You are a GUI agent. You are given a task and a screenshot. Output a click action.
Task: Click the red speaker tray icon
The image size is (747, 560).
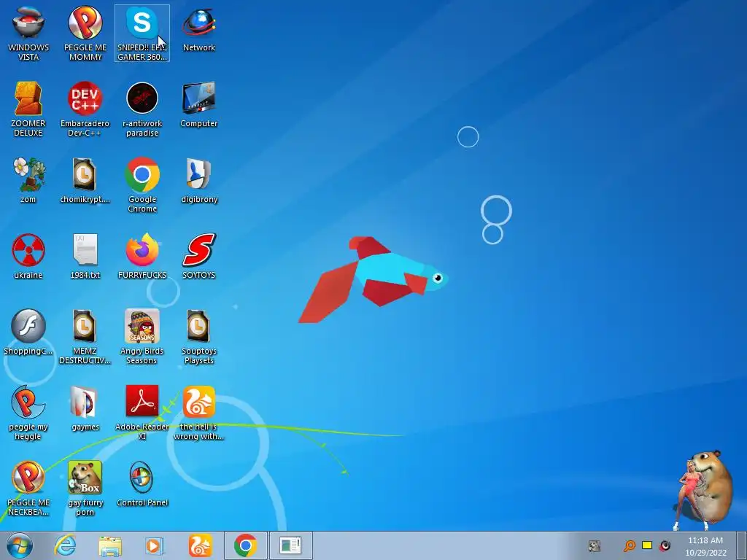click(665, 545)
